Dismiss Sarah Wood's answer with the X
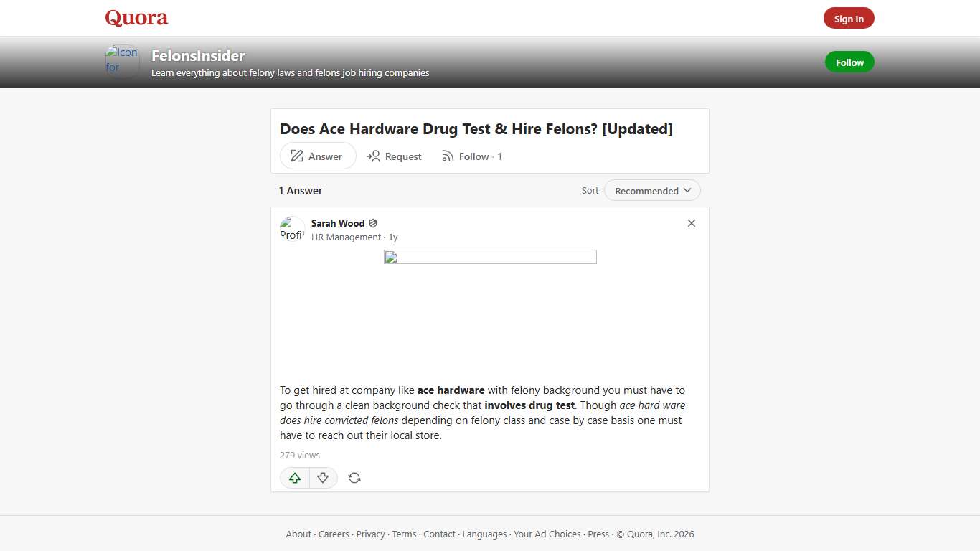980x551 pixels. point(691,223)
